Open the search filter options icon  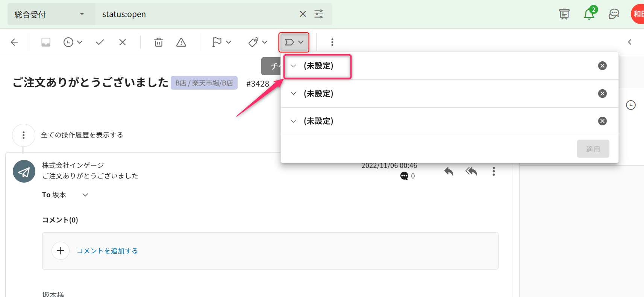click(x=319, y=14)
